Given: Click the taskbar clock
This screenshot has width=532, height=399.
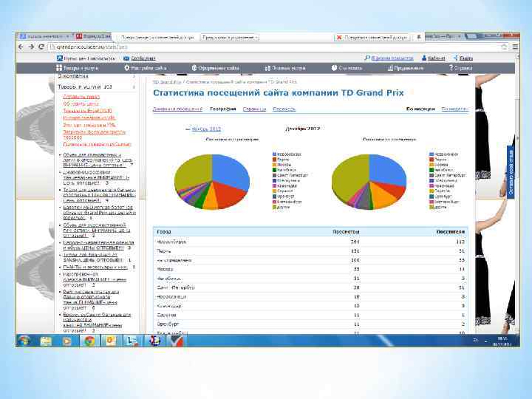Looking at the screenshot, I should tap(502, 341).
